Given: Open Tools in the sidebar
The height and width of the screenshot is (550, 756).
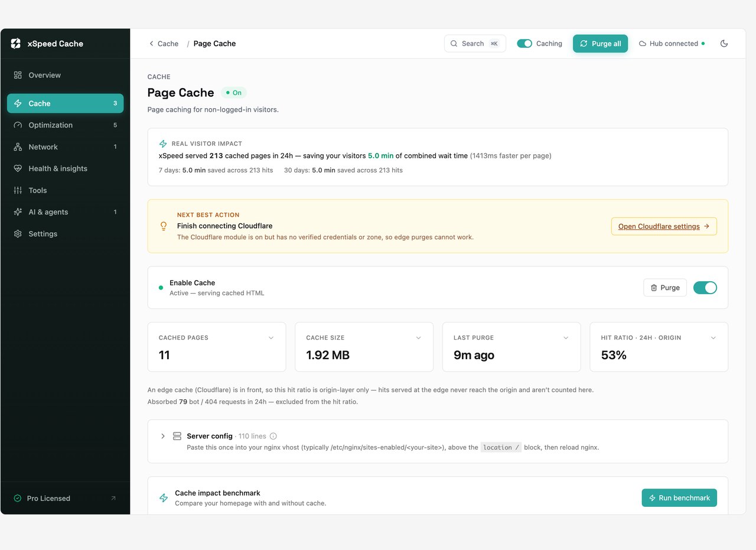Looking at the screenshot, I should coord(65,190).
